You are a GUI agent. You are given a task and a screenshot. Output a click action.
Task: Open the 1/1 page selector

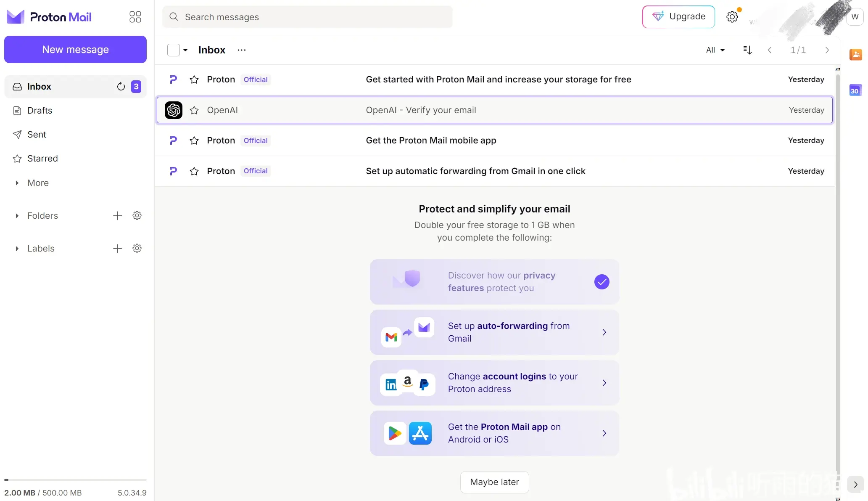[x=798, y=50]
